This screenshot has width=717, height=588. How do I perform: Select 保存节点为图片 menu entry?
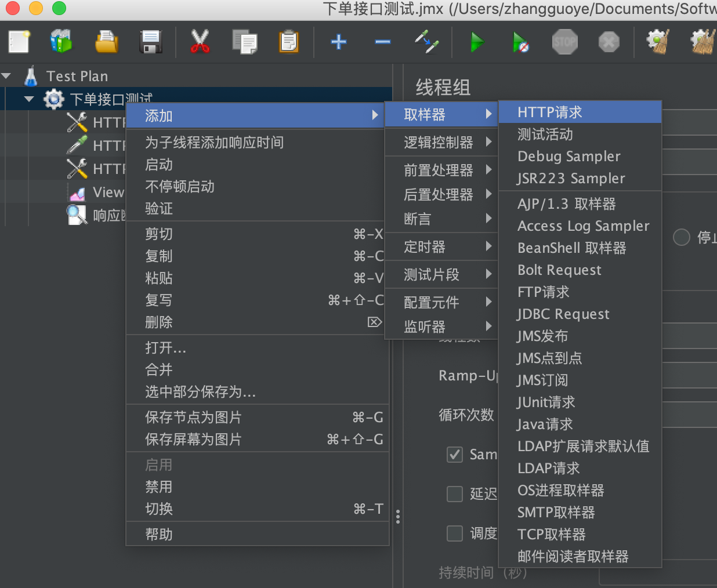258,417
